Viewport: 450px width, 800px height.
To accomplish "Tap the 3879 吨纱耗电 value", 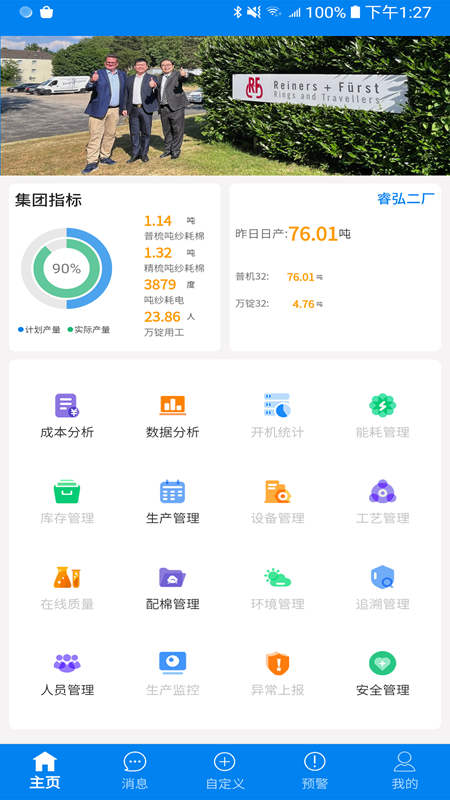I will tap(160, 285).
